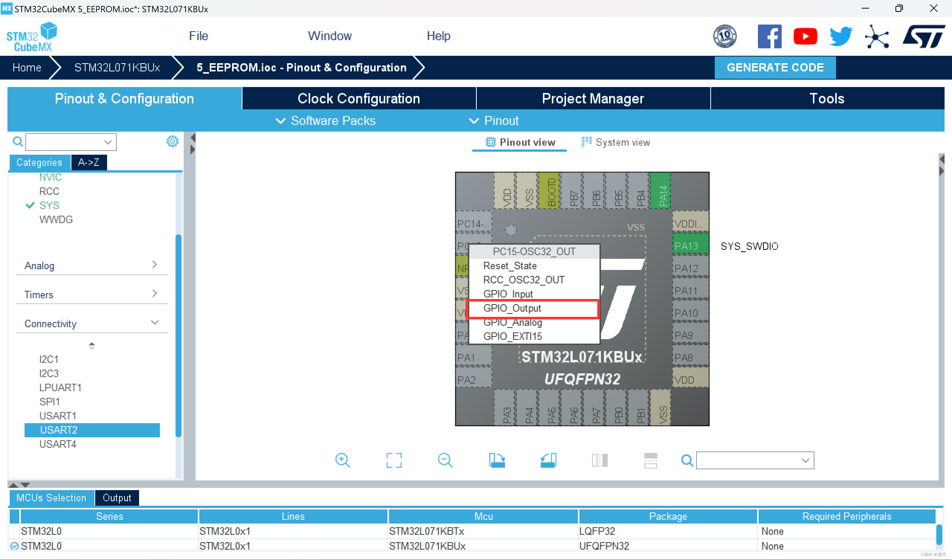
Task: Rotate the chip counterclockwise
Action: 548,460
